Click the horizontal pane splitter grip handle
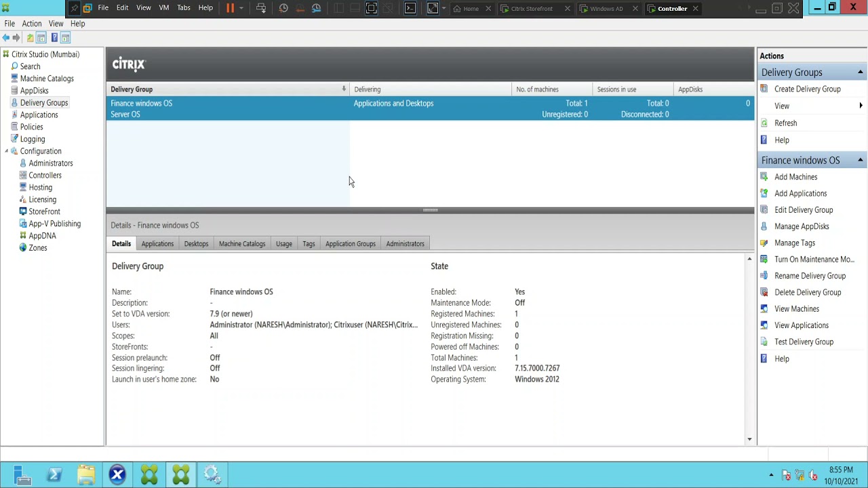Screen dimensions: 868x488 click(430, 210)
